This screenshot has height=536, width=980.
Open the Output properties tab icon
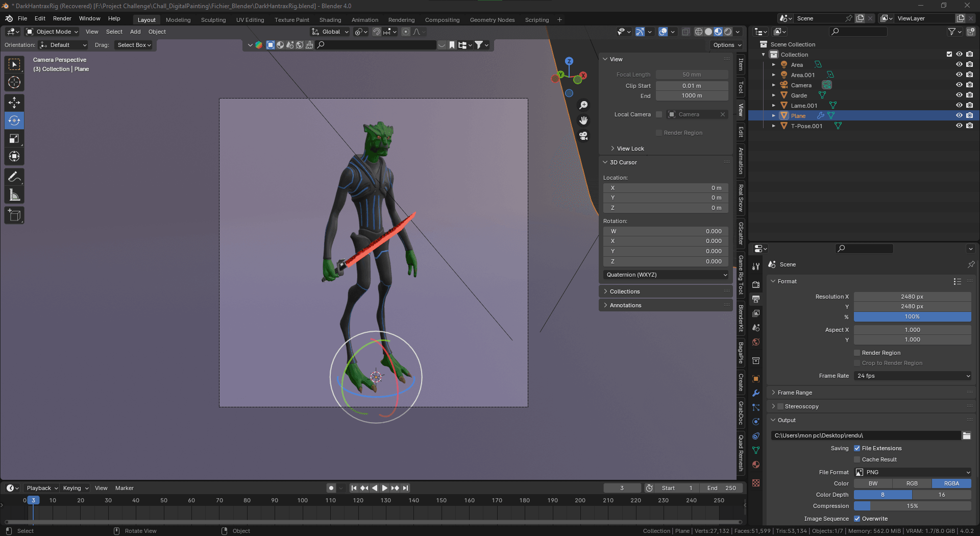point(756,299)
